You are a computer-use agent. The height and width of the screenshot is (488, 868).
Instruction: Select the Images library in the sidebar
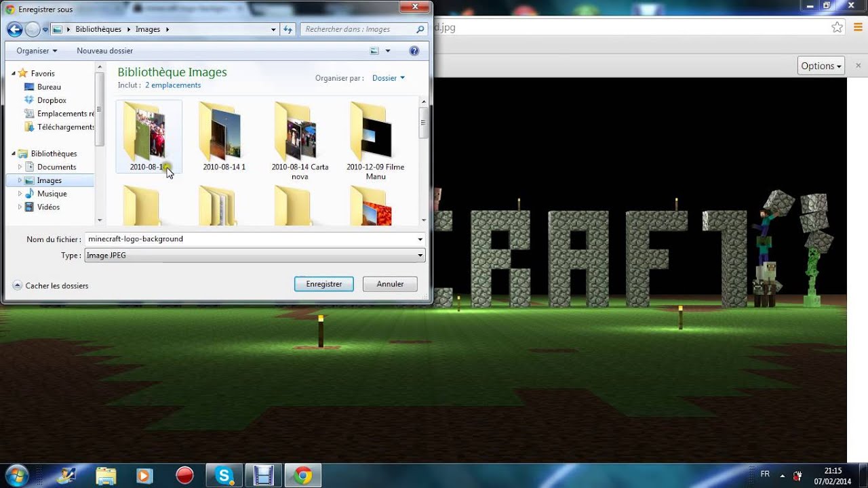pos(50,180)
